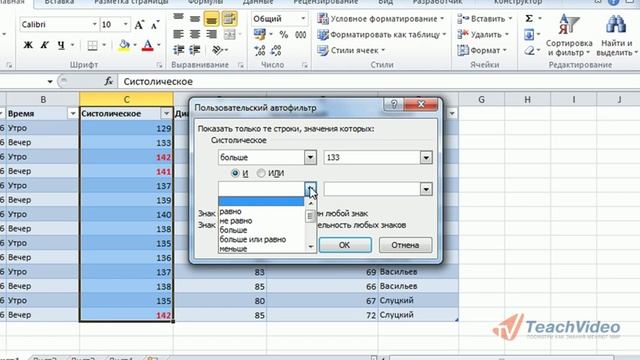
Task: Open Время column filter arrow
Action: [x=73, y=113]
